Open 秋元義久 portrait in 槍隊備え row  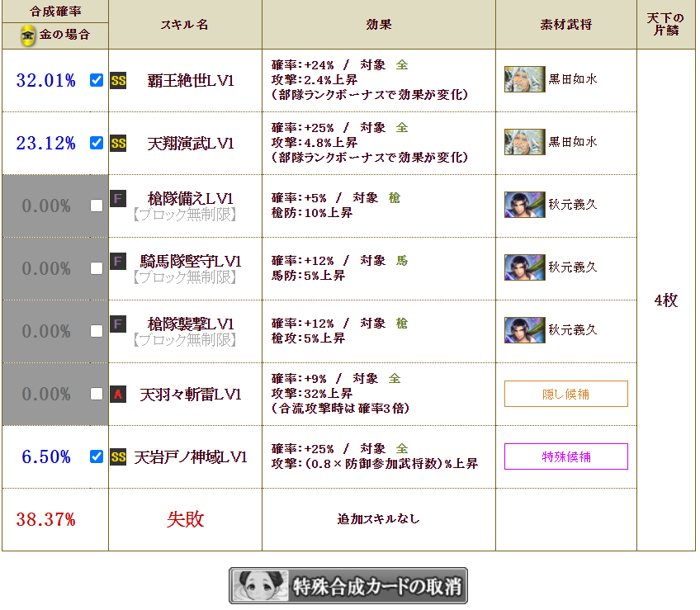[x=524, y=205]
